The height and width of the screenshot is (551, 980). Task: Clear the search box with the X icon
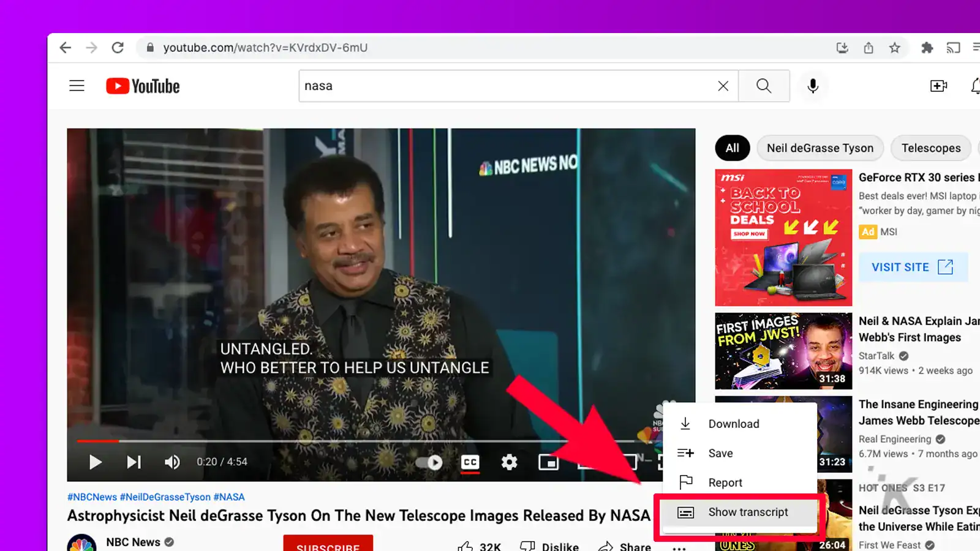pos(723,86)
